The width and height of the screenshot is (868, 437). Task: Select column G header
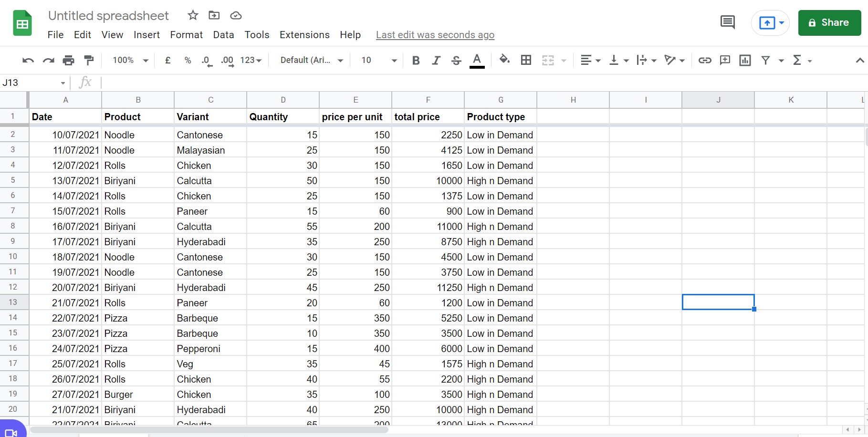[501, 100]
